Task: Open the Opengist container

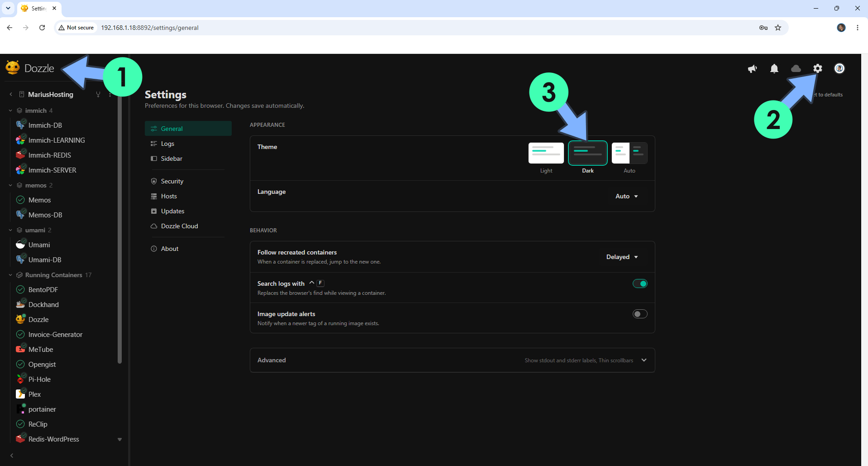Action: click(42, 364)
